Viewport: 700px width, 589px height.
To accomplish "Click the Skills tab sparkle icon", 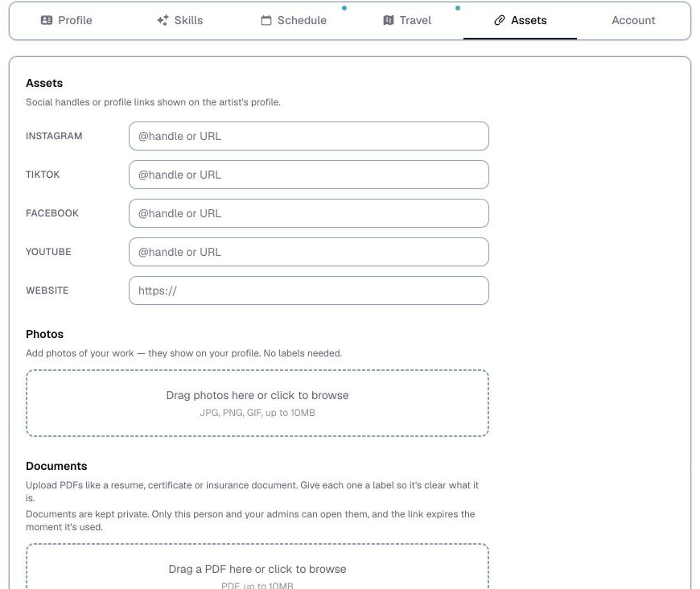I will (163, 20).
